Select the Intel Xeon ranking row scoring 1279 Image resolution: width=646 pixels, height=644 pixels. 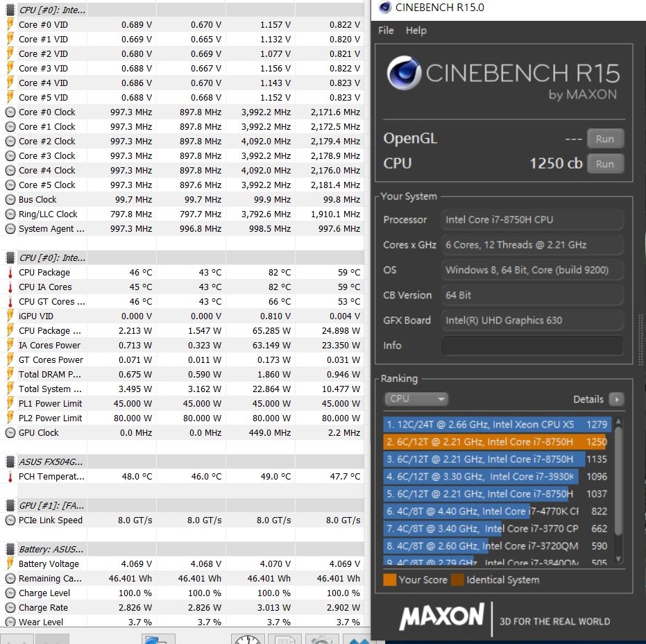point(498,425)
